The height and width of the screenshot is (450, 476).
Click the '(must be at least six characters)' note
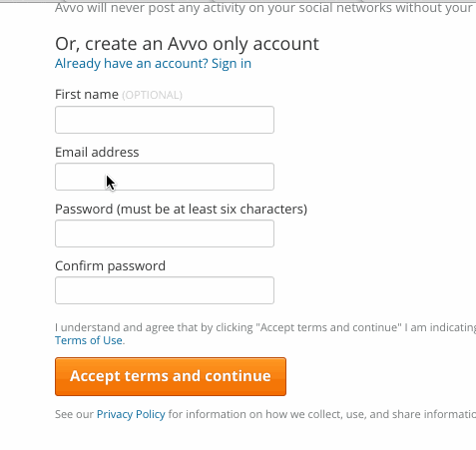point(212,210)
